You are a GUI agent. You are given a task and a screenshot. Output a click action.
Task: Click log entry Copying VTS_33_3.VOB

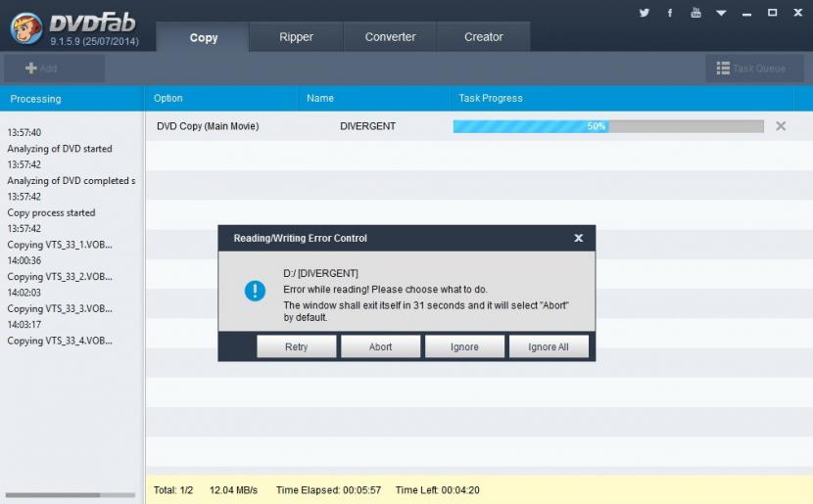click(60, 308)
